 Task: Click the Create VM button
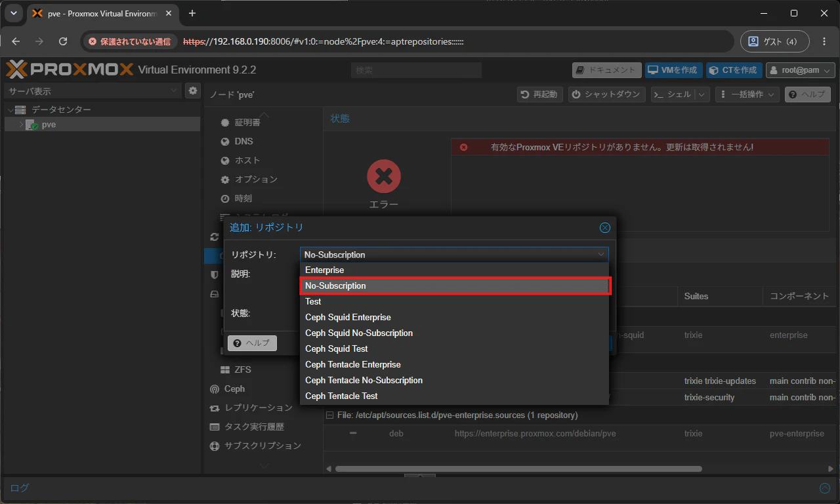coord(673,70)
